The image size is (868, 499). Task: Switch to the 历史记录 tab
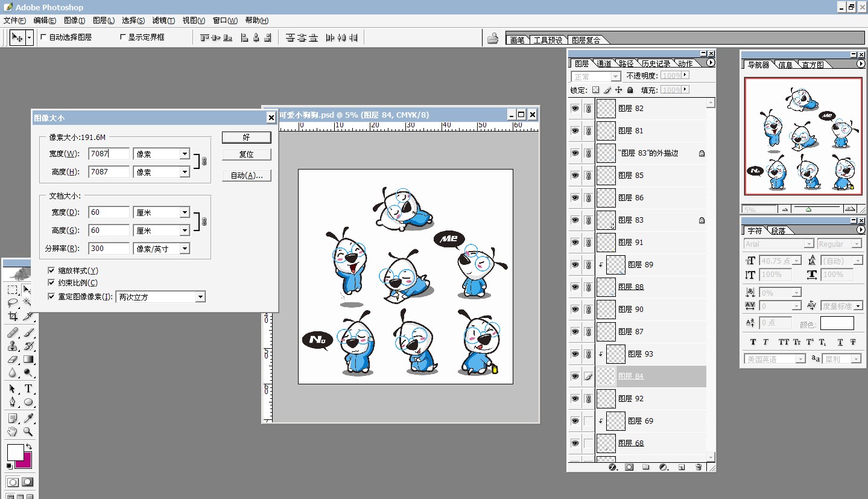656,63
